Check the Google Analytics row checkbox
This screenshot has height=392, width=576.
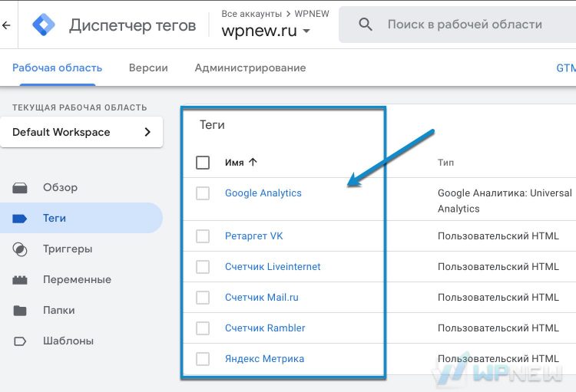pos(203,193)
